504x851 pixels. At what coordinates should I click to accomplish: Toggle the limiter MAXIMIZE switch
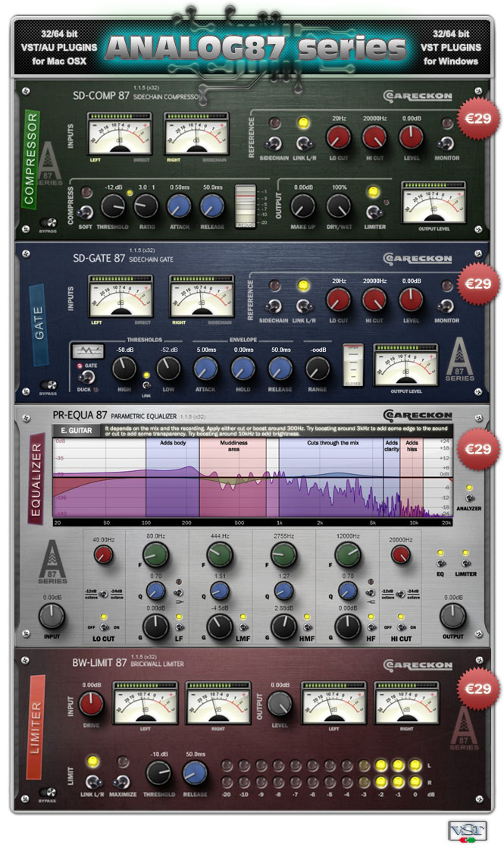121,781
